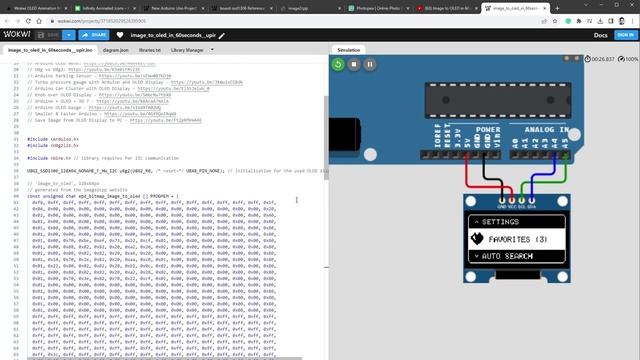
Task: Open the share page icon in address bar
Action: [544, 21]
